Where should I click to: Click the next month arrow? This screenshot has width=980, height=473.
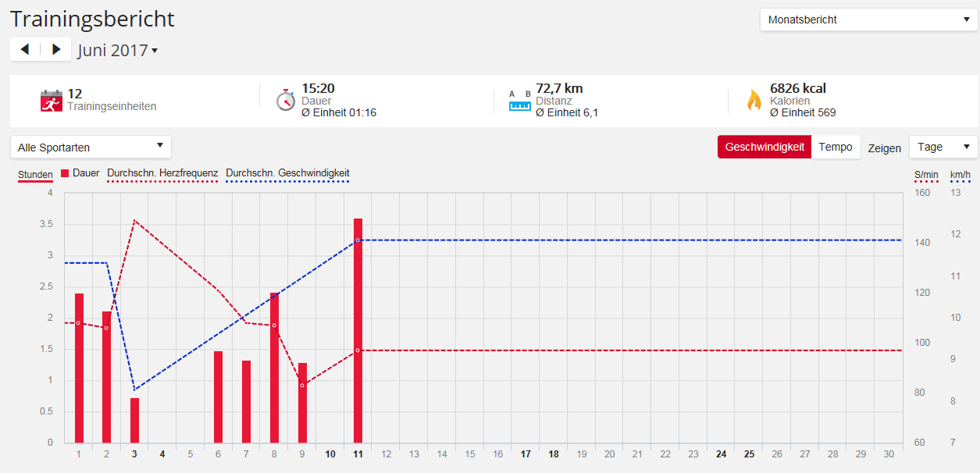pyautogui.click(x=55, y=50)
